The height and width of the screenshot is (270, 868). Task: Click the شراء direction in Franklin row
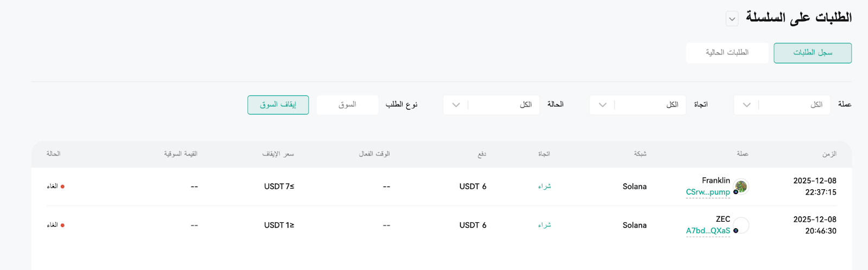pyautogui.click(x=544, y=186)
